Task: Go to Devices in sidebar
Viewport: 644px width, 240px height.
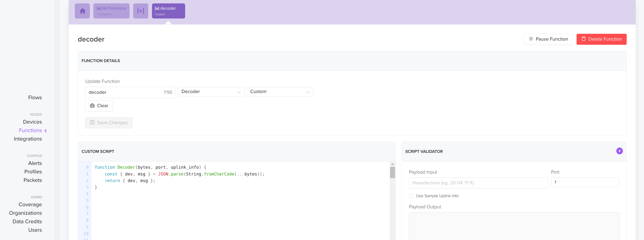Action: (32, 122)
